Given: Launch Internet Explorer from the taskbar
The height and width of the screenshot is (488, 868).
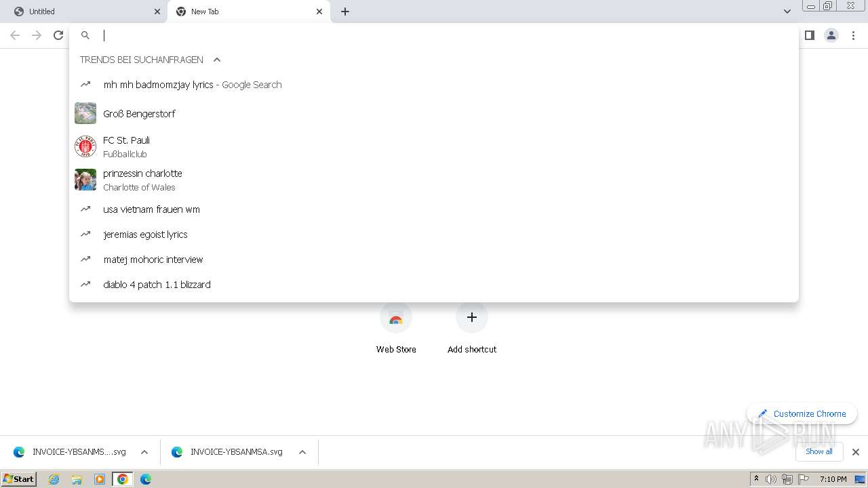Looking at the screenshot, I should coord(54,479).
